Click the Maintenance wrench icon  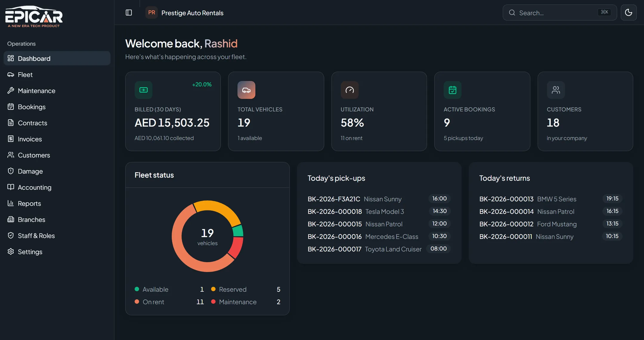pos(11,91)
